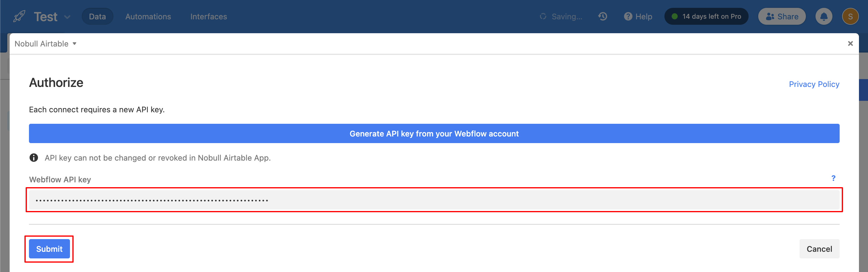Open the S account avatar menu
The image size is (868, 272).
click(x=850, y=17)
